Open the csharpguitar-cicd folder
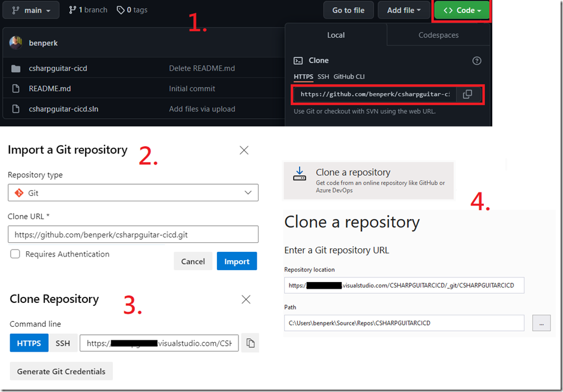 click(58, 68)
